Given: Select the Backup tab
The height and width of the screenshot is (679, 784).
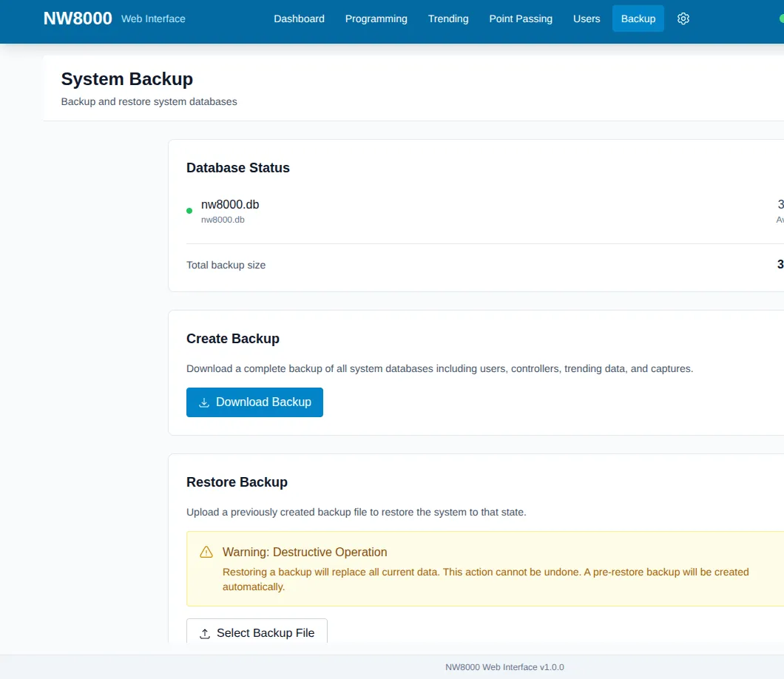Looking at the screenshot, I should [x=638, y=18].
